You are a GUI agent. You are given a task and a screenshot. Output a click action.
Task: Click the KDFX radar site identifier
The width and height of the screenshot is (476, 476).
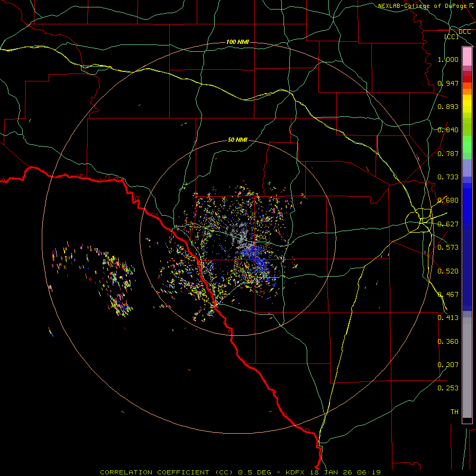[296, 472]
